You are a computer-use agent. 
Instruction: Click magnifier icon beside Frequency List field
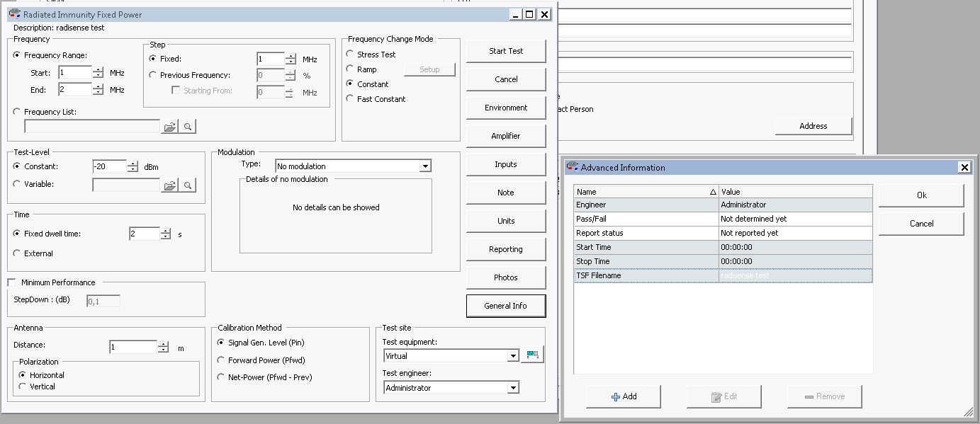click(x=188, y=127)
